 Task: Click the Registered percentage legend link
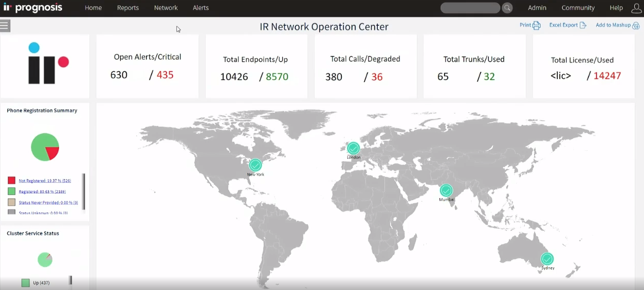coord(42,191)
